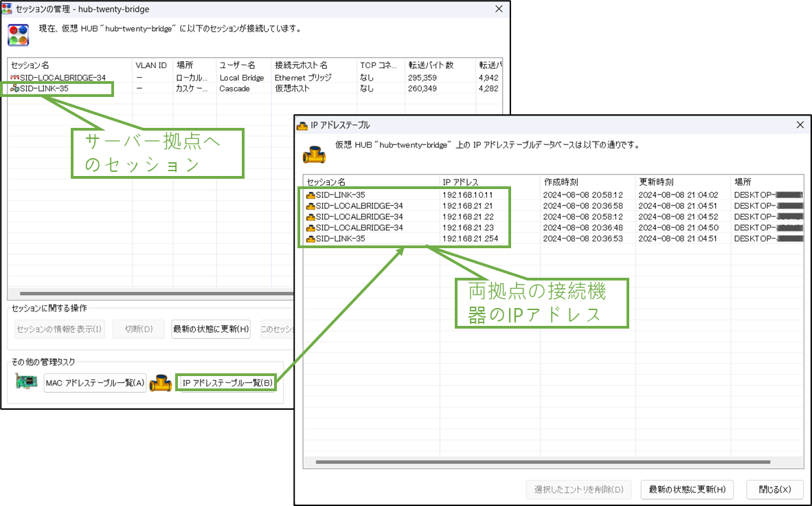Open the MAC アドレステーブル一覧(A) list

tap(95, 382)
